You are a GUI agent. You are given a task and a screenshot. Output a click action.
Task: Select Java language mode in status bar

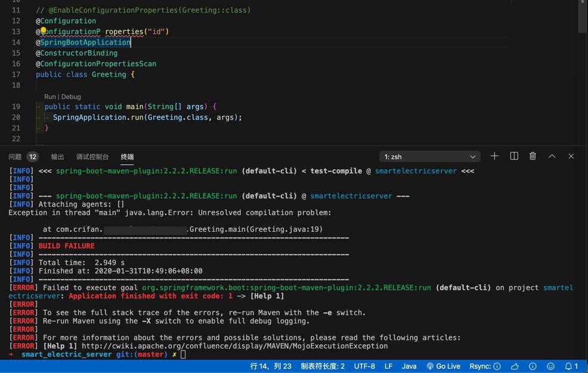[x=409, y=366]
